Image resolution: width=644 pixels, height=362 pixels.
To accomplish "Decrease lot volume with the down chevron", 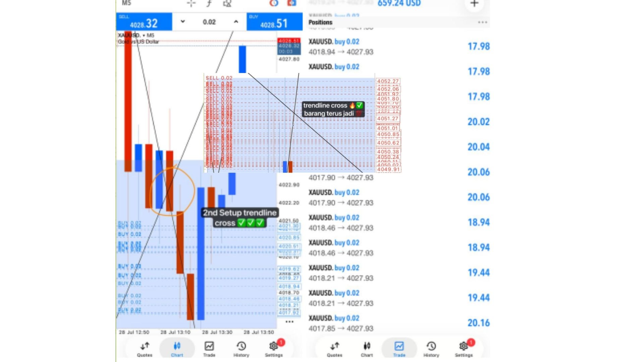I will (x=183, y=21).
